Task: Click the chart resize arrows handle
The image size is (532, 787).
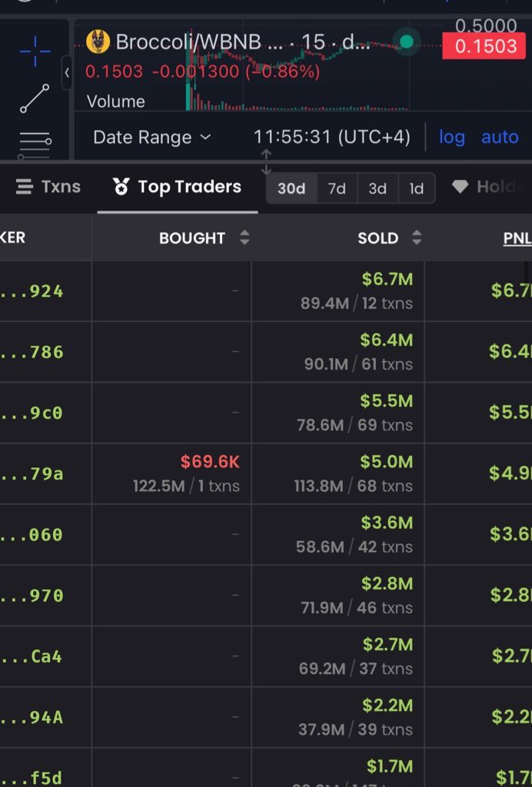Action: pyautogui.click(x=267, y=161)
